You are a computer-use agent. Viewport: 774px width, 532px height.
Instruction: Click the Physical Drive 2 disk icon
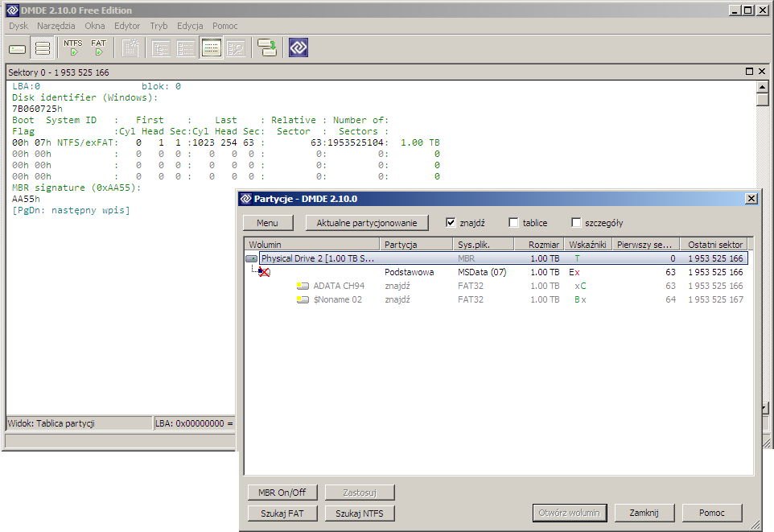tap(251, 258)
